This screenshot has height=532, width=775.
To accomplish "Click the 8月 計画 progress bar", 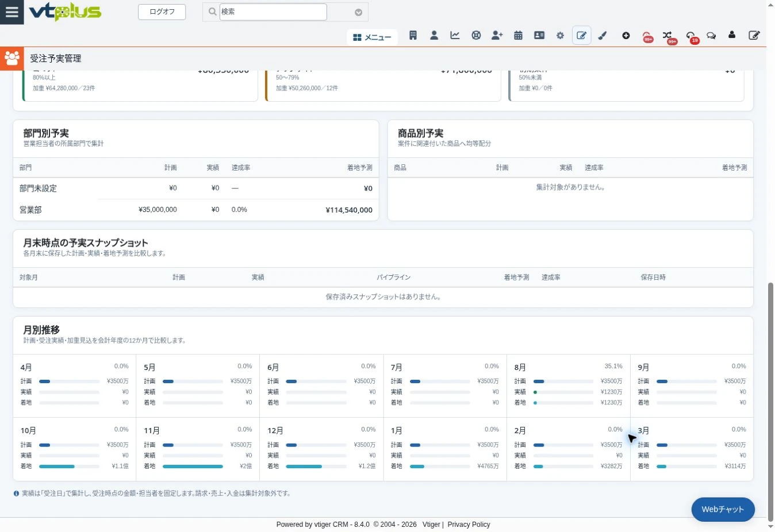I will (563, 381).
